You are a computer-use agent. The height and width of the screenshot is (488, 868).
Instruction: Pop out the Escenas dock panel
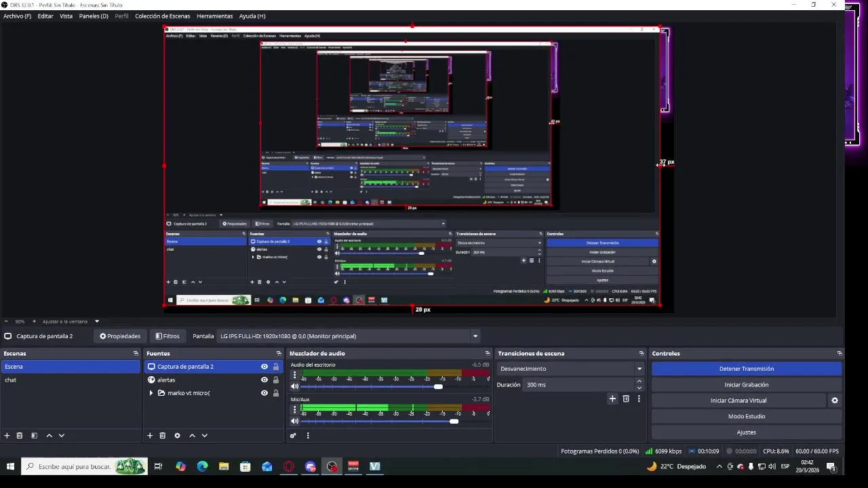[x=136, y=353]
